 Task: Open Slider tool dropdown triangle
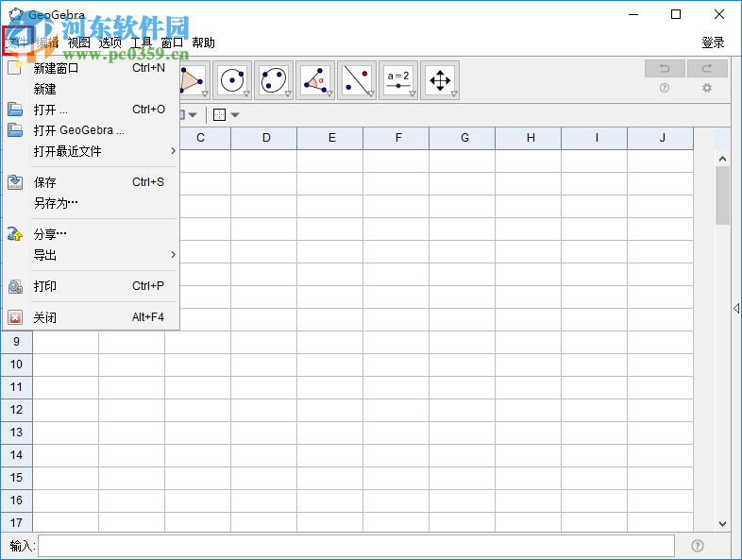[x=413, y=93]
